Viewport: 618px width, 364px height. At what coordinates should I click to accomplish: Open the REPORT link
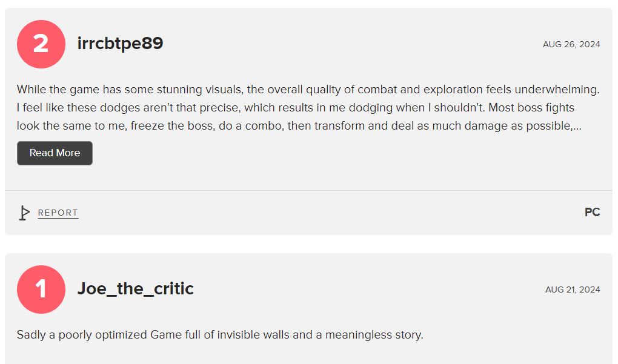tap(58, 213)
